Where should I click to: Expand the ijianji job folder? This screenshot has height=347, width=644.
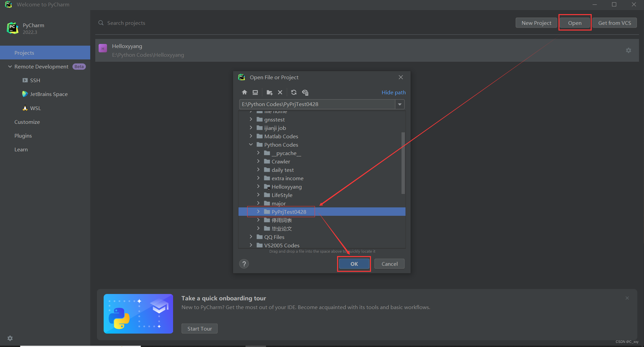tap(251, 128)
